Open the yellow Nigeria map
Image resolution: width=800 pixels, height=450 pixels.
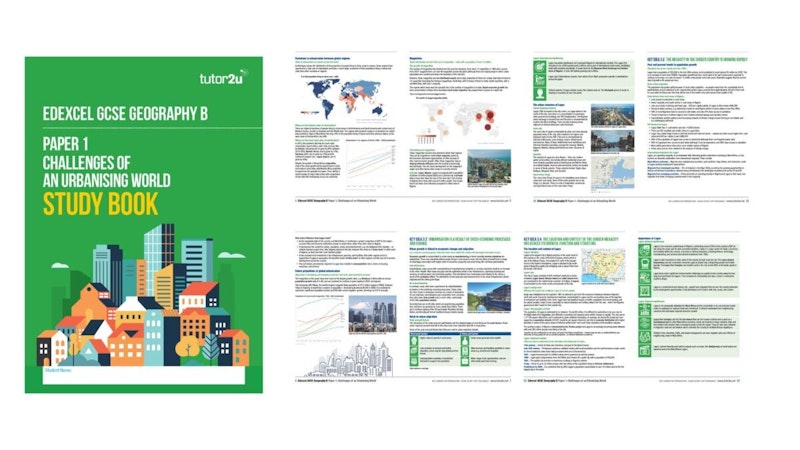603,265
